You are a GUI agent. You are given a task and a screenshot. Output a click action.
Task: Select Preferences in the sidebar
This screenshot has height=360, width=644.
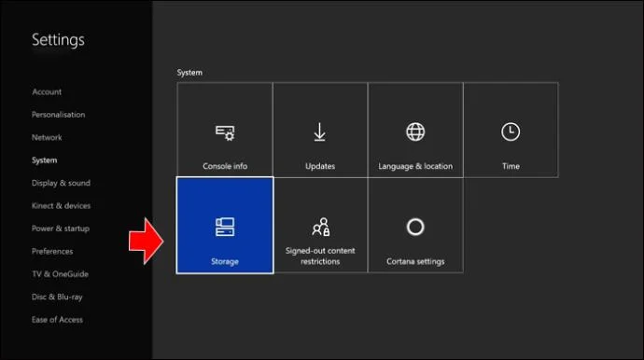tap(52, 251)
